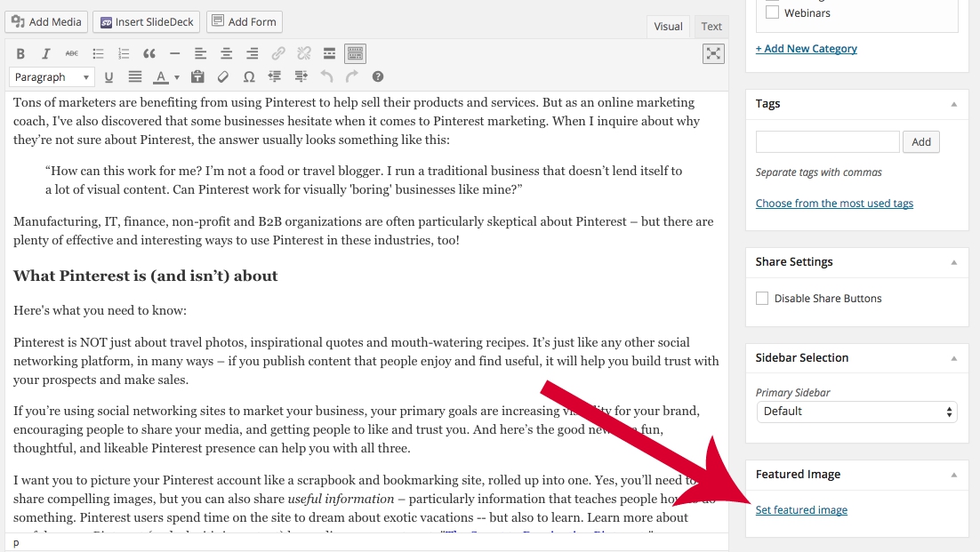The image size is (980, 552).
Task: Align text left
Action: (200, 53)
